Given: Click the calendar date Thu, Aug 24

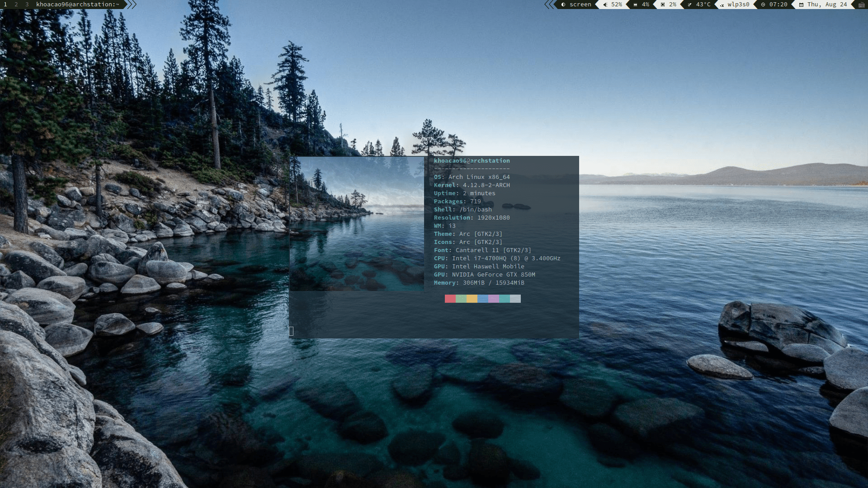Looking at the screenshot, I should click(x=827, y=5).
